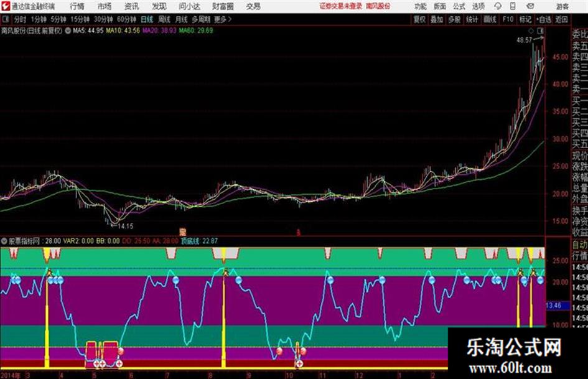588x379 pixels.
Task: Click the 返回 back button
Action: [x=561, y=19]
